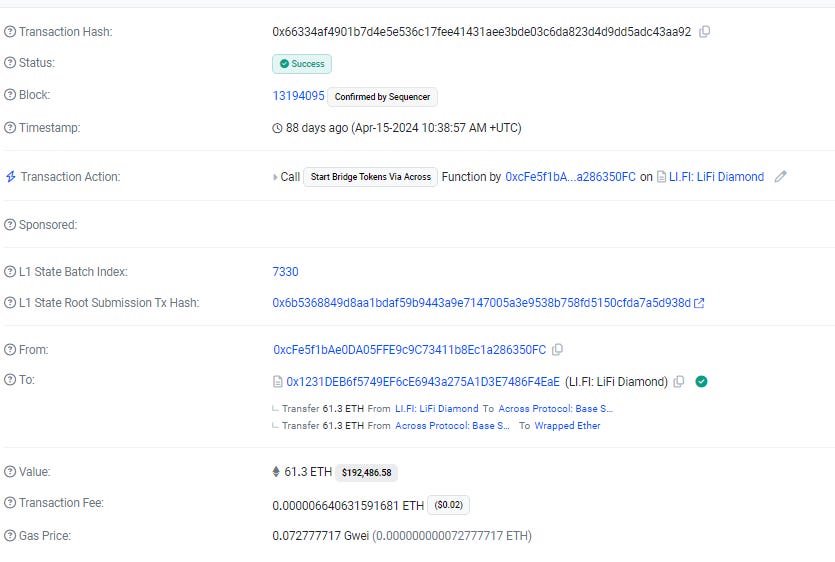Viewport: 835px width, 562px height.
Task: Open LI.FI: LiFi Diamond link in Transaction Action row
Action: click(x=716, y=176)
